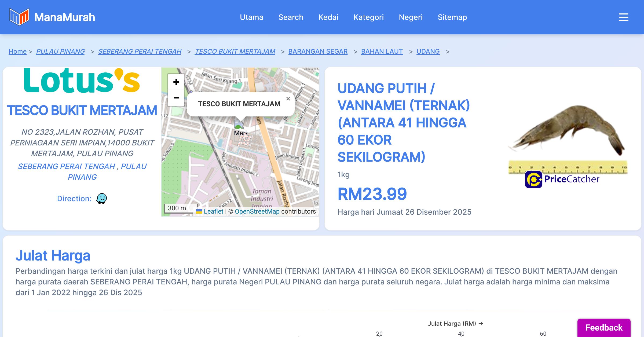Open the Negeri menu item
Screen dimensions: 644x337
[x=411, y=17]
